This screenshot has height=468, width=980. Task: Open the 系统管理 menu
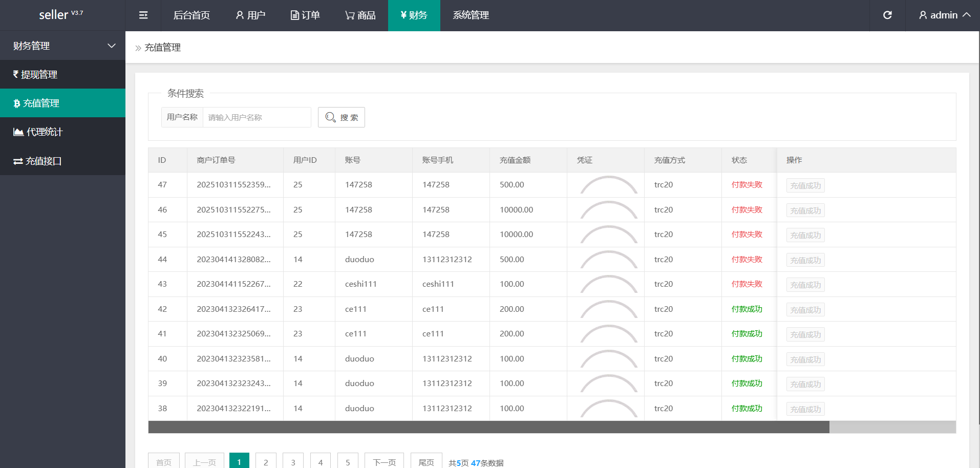[x=471, y=15]
